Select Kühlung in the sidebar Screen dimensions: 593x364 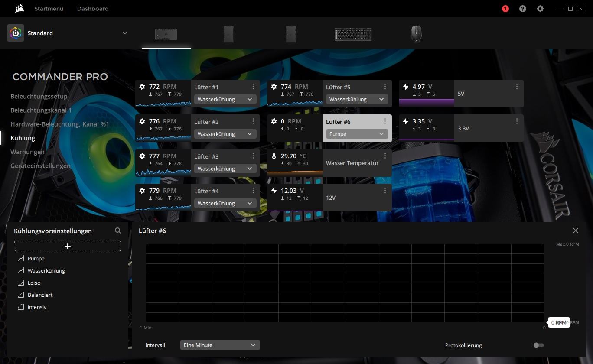coord(23,138)
